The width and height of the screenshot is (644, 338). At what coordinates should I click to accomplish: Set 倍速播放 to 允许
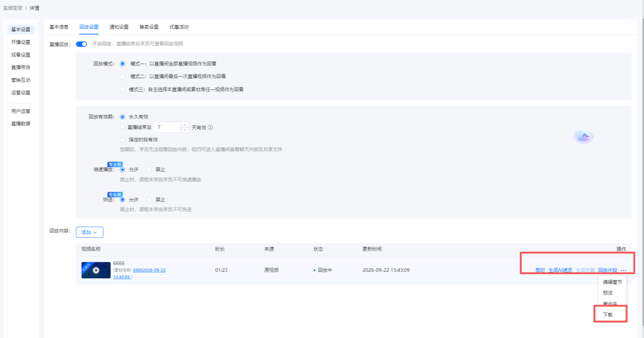pyautogui.click(x=122, y=170)
